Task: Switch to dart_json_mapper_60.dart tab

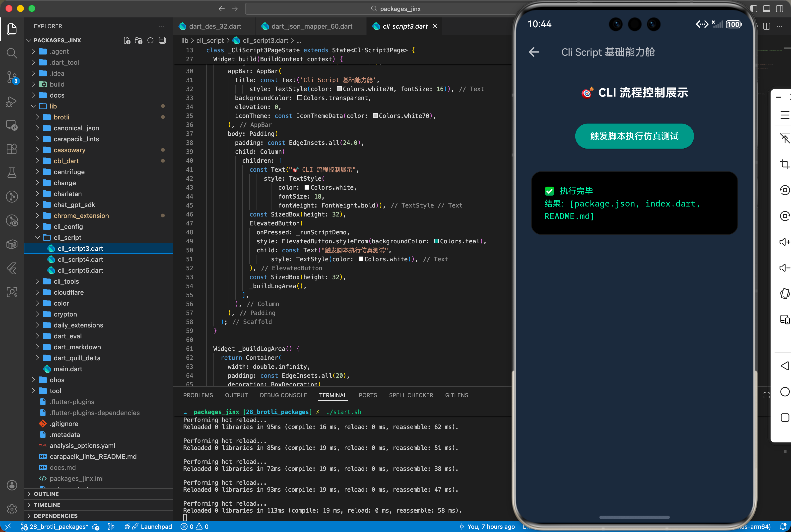Action: tap(311, 26)
